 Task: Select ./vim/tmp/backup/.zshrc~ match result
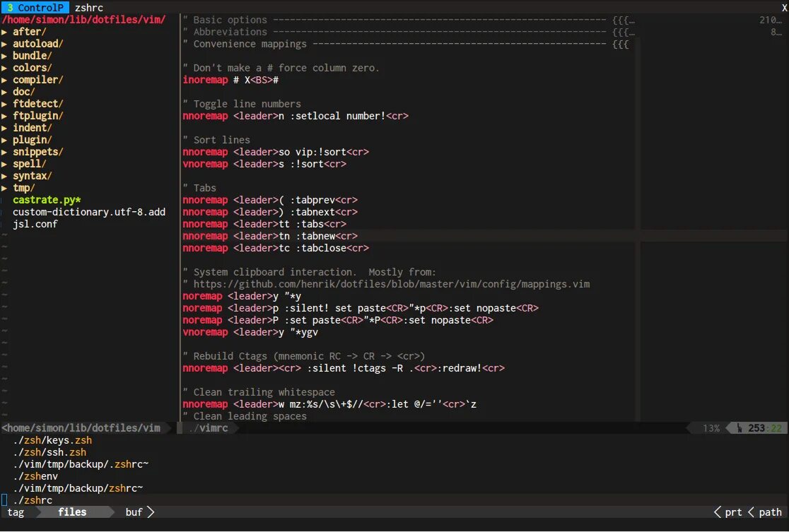point(81,464)
